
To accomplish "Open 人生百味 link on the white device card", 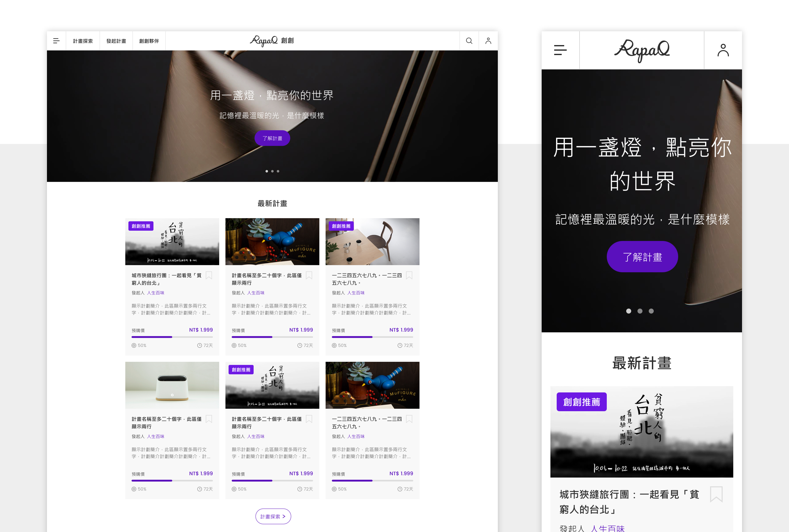I will (155, 436).
